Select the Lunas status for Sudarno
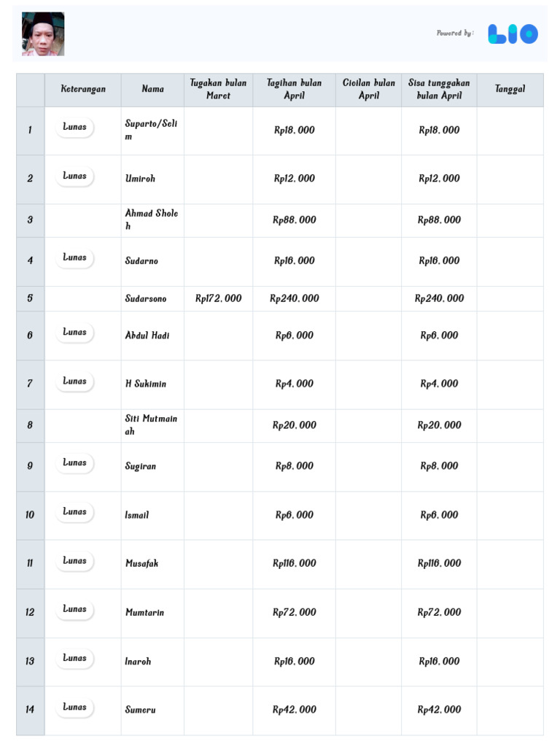The width and height of the screenshot is (560, 747). click(74, 258)
